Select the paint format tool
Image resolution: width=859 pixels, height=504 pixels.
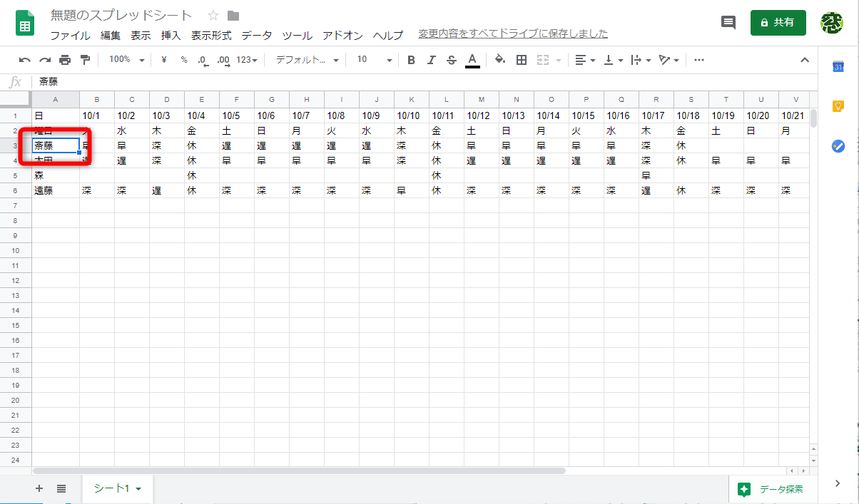point(84,60)
